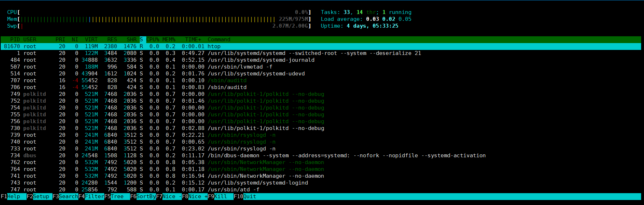The height and width of the screenshot is (205, 644).
Task: Select auditd process row PID 706
Action: tap(321, 87)
